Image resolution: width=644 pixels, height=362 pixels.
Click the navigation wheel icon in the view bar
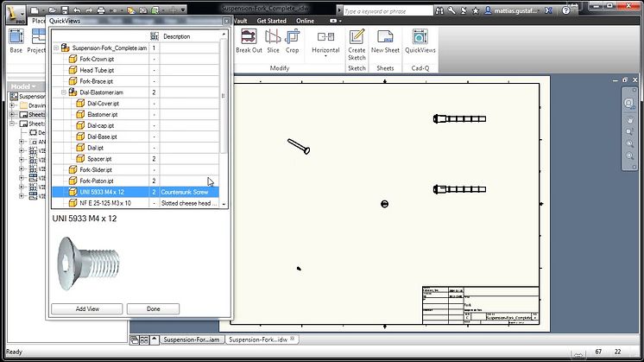click(628, 103)
